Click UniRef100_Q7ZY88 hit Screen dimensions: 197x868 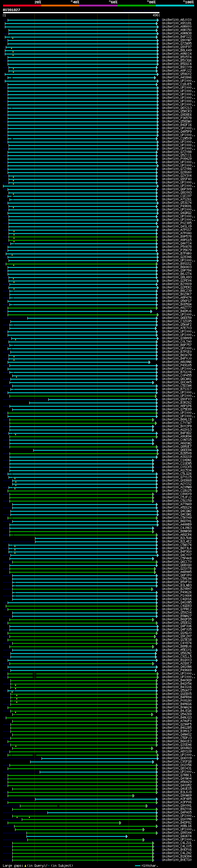tap(176, 152)
